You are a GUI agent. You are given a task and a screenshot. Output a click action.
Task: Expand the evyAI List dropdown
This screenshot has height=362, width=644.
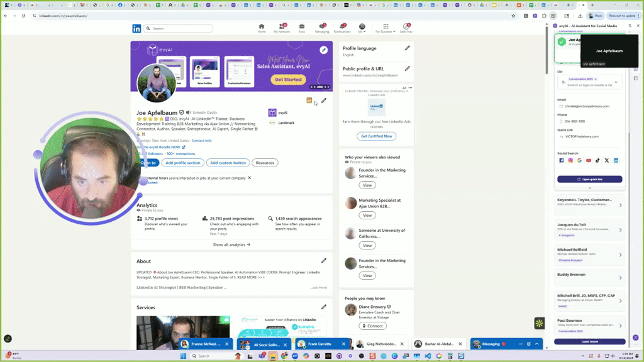[616, 82]
